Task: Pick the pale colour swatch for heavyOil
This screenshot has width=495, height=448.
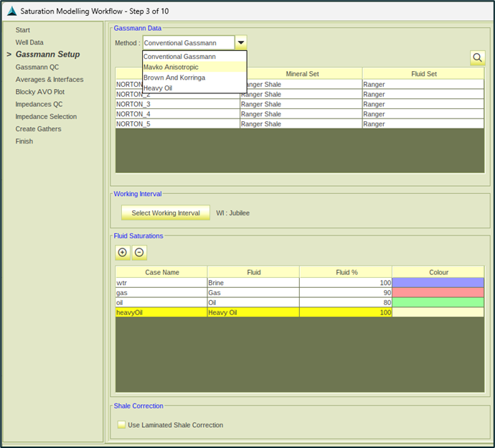Action: tap(438, 312)
